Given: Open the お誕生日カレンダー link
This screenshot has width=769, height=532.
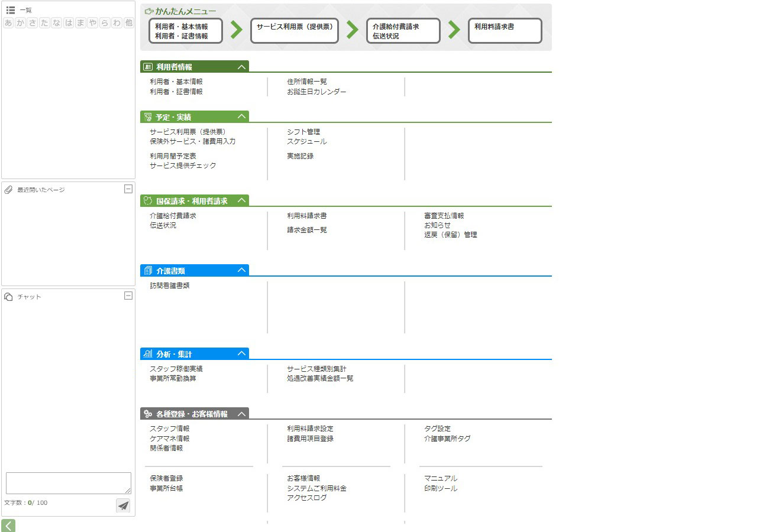Looking at the screenshot, I should [316, 92].
